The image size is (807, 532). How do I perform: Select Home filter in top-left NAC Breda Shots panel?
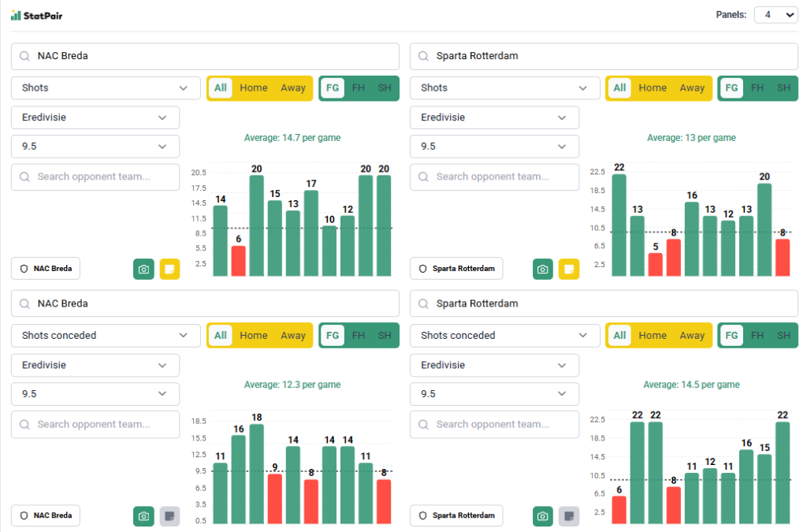(x=254, y=88)
